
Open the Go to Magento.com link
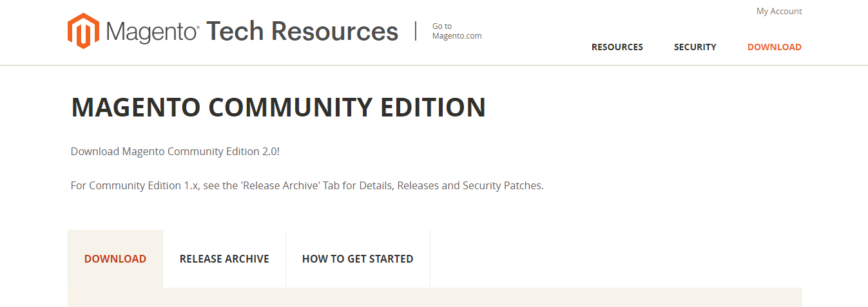(x=457, y=31)
